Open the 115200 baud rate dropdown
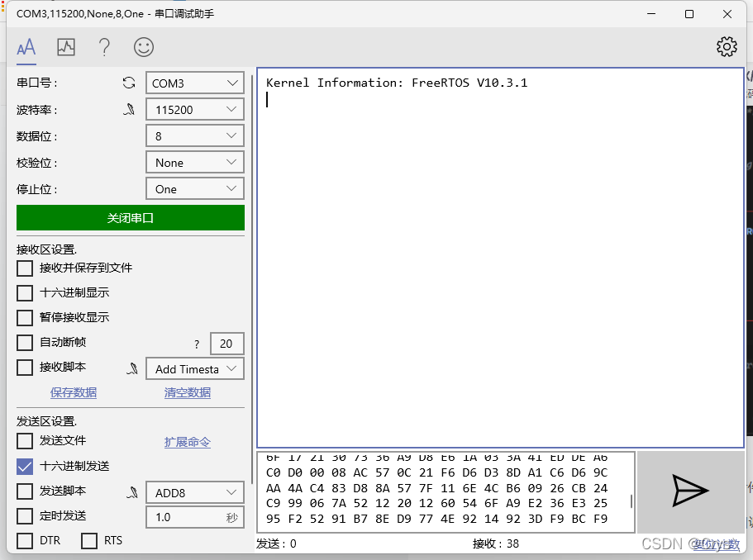Screen dimensions: 753x560 pos(195,109)
